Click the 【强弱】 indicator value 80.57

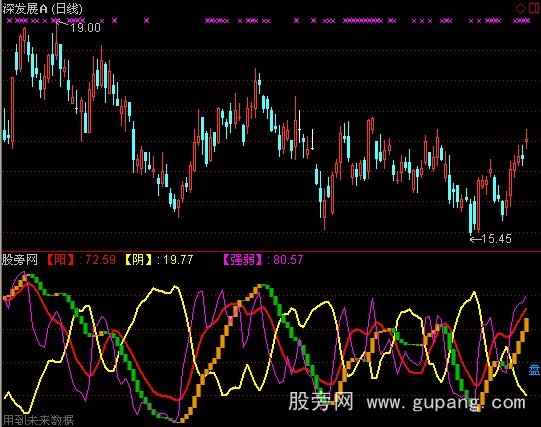(288, 259)
